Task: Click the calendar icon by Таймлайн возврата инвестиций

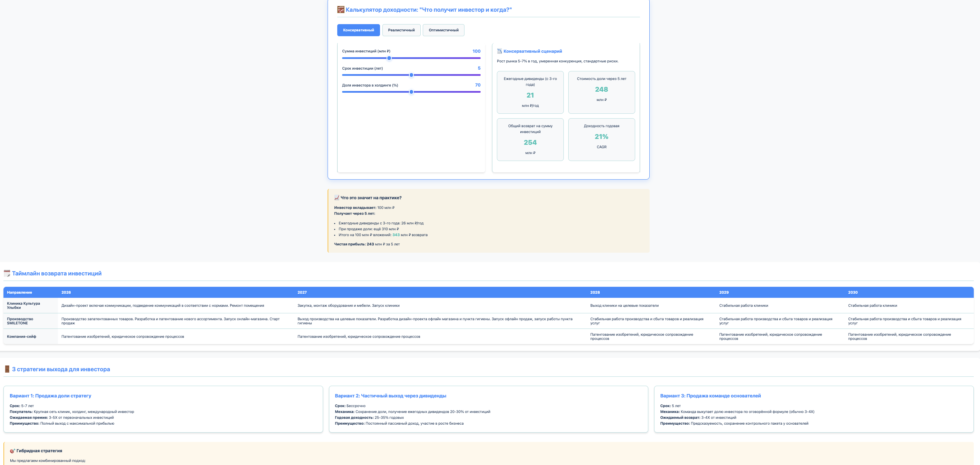Action: 7,273
